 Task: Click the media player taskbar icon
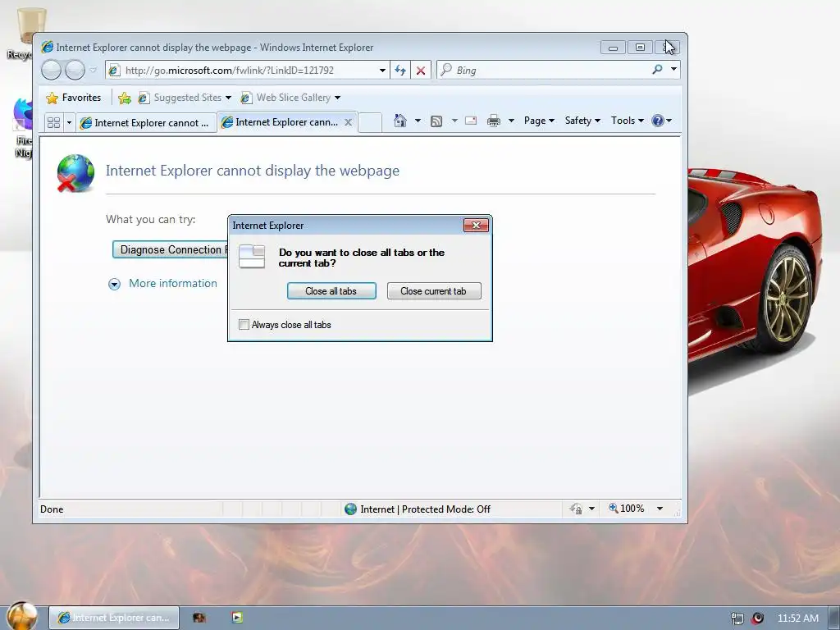pos(237,618)
